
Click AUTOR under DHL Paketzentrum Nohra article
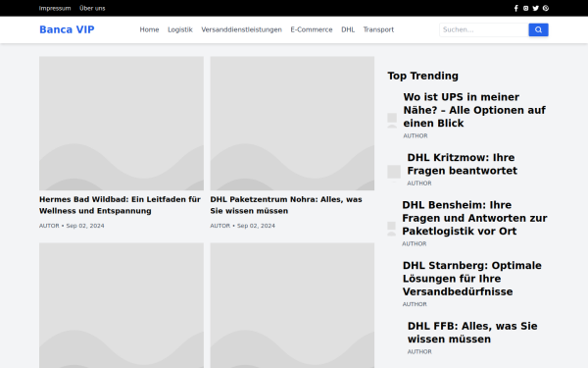[x=220, y=226]
